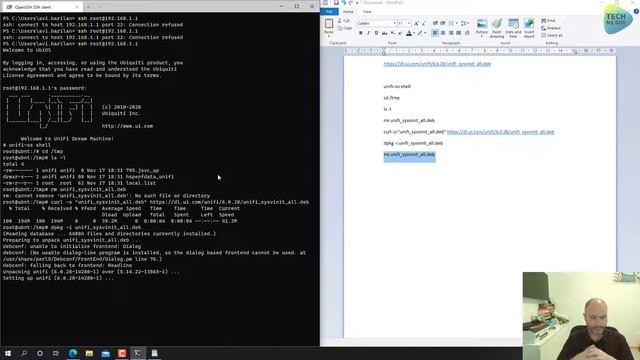Click the 'cd /tmp' line in document
The width and height of the screenshot is (640, 360).
coord(391,98)
